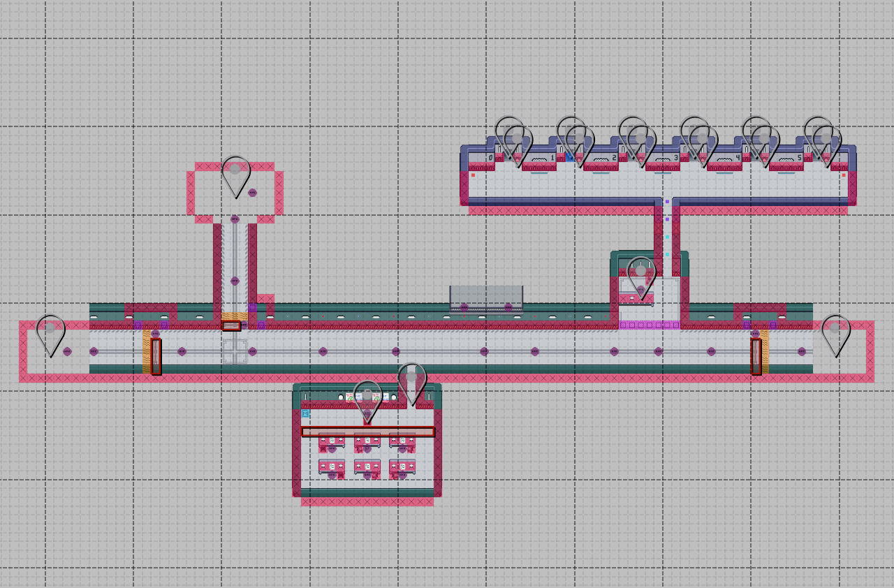The height and width of the screenshot is (588, 894).
Task: Click dormitory door number 0
Action: 491,158
